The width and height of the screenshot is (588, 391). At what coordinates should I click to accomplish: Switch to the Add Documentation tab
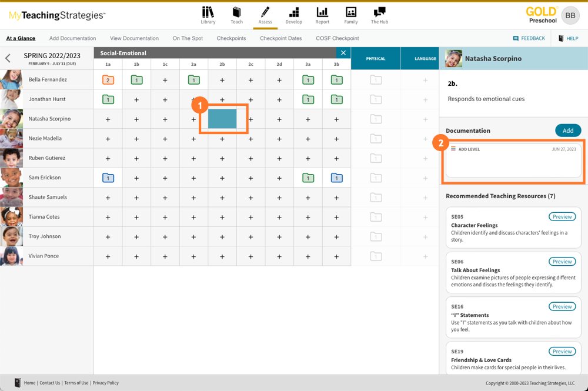(x=72, y=38)
